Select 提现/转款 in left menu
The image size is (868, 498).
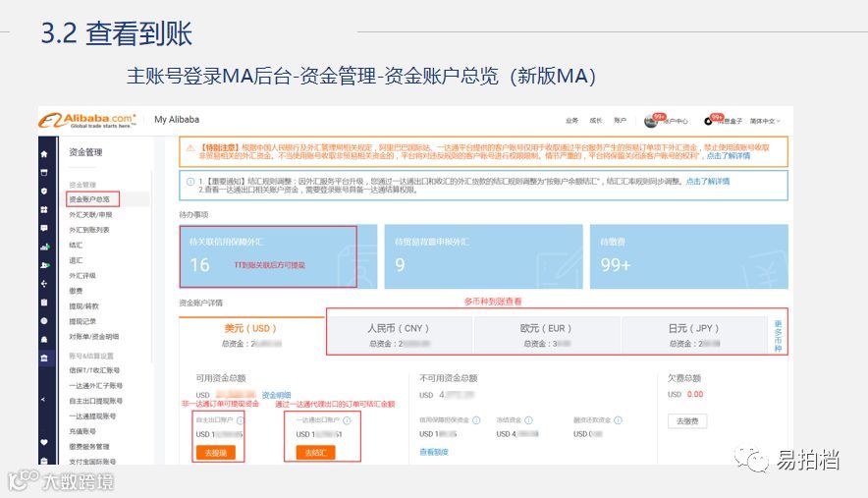point(84,305)
